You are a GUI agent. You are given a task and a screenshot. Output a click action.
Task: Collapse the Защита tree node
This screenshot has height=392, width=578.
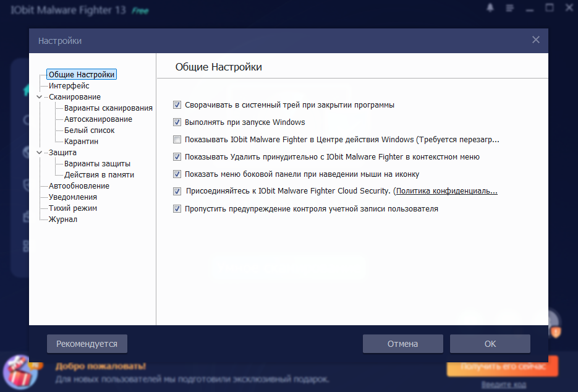point(40,152)
